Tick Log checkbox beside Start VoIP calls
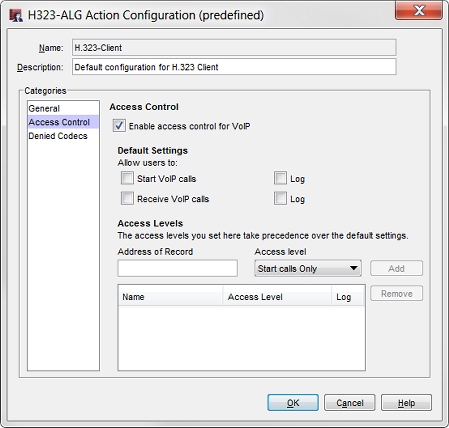449x428 pixels. point(280,178)
